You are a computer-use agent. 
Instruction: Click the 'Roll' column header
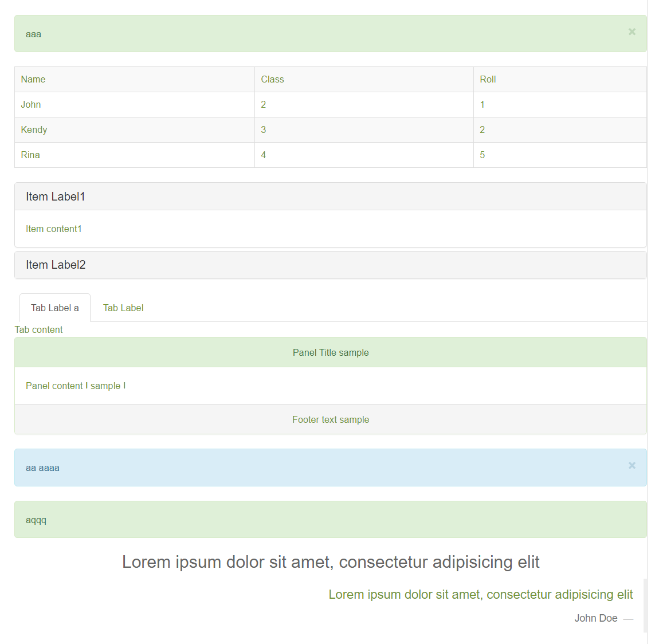[488, 79]
